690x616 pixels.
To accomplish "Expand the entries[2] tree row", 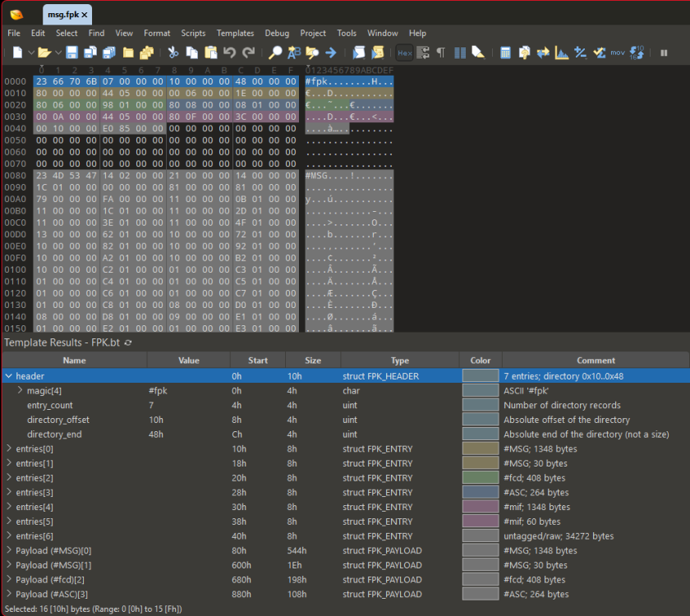I will coord(9,478).
